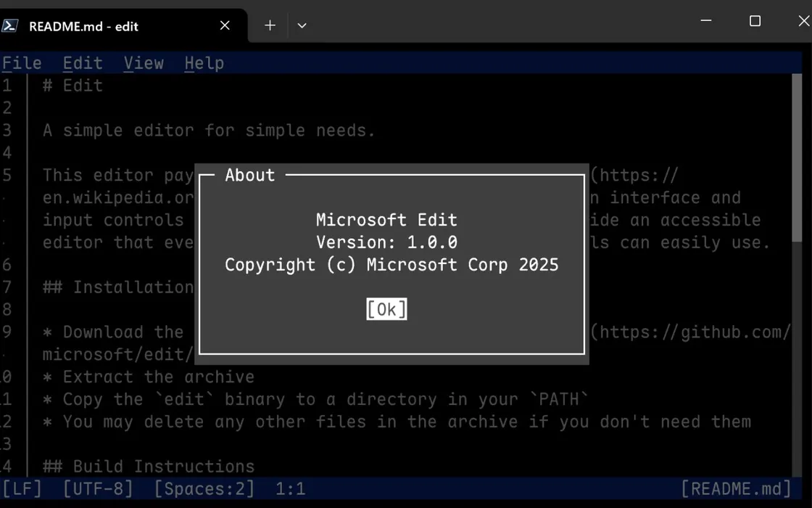Click 'ide an accessible' text on the right
Viewport: 812px width, 508px height.
[x=675, y=220]
